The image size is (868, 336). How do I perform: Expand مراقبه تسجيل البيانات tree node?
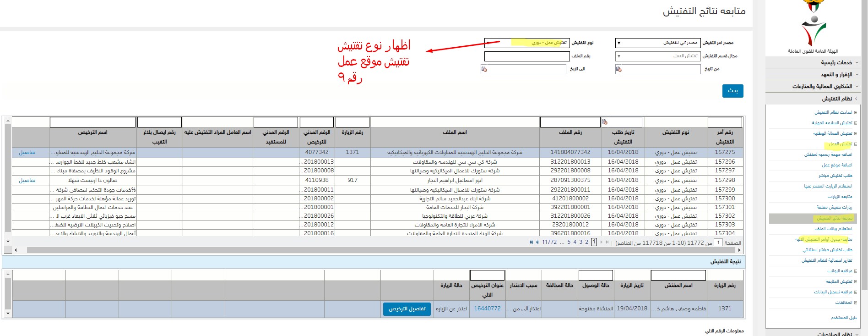point(856,292)
